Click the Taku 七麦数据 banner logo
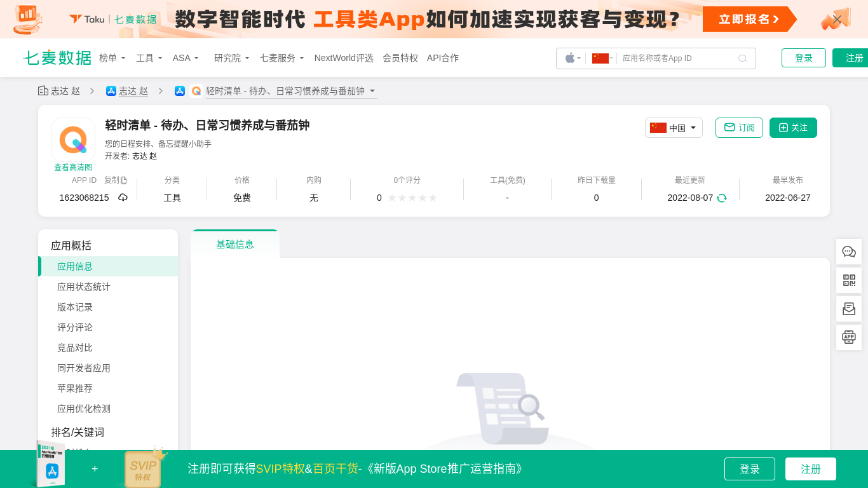The height and width of the screenshot is (488, 868). point(113,19)
